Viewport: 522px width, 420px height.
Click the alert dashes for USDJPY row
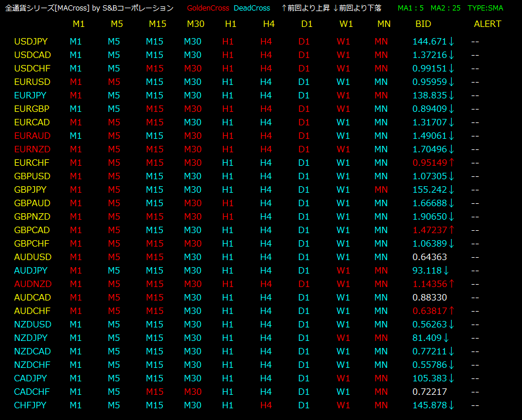click(x=475, y=42)
